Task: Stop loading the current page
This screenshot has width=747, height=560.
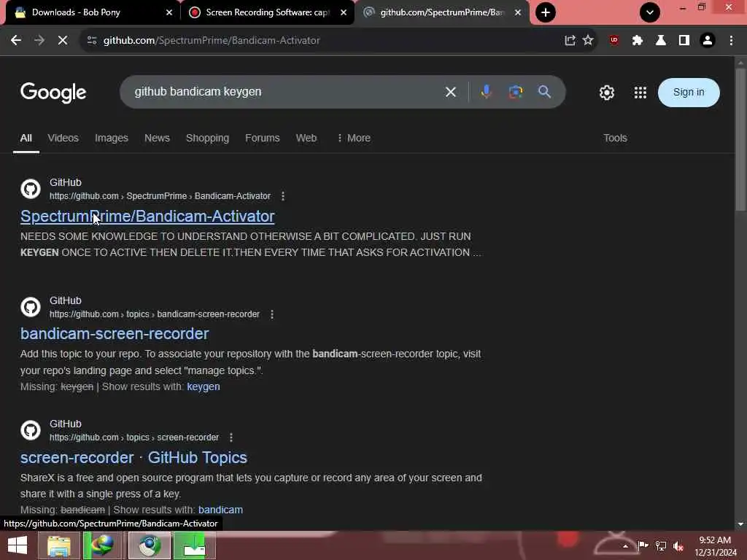Action: (63, 41)
